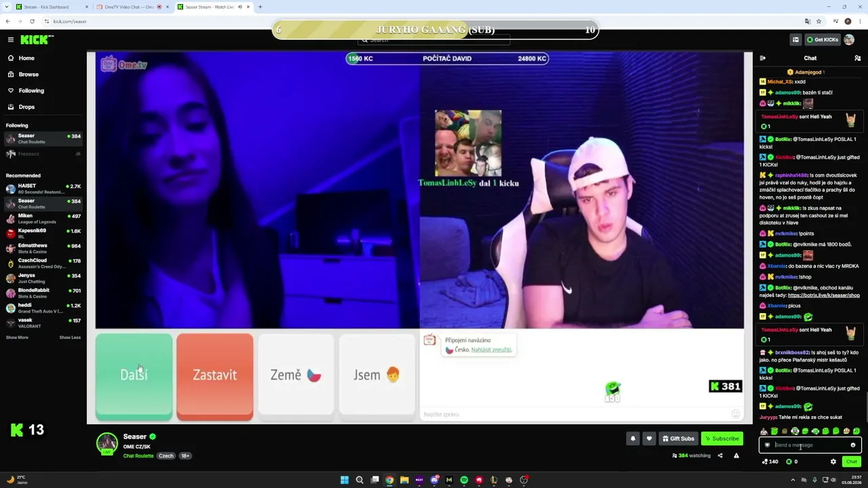Image resolution: width=868 pixels, height=488 pixels.
Task: Bookmark this page with the star icon
Action: [x=819, y=22]
